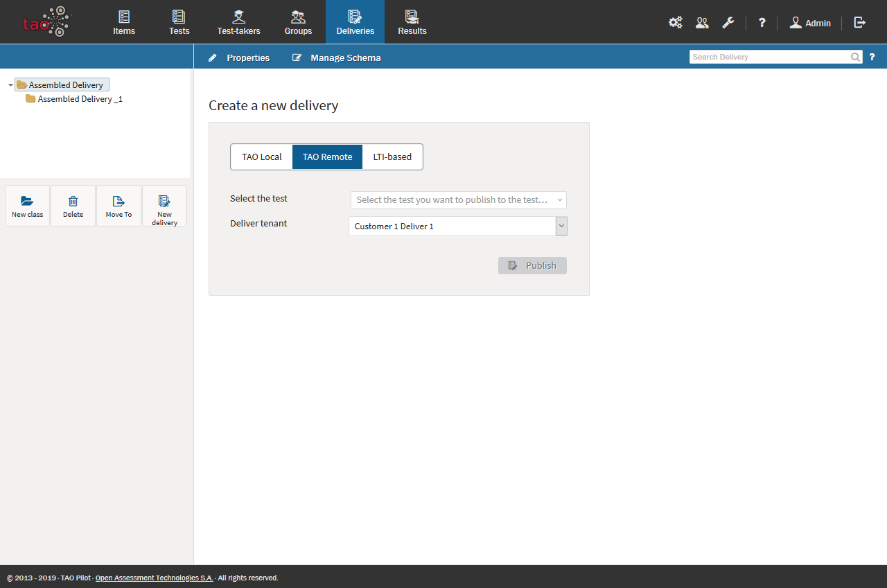Open settings gears icon

click(675, 23)
